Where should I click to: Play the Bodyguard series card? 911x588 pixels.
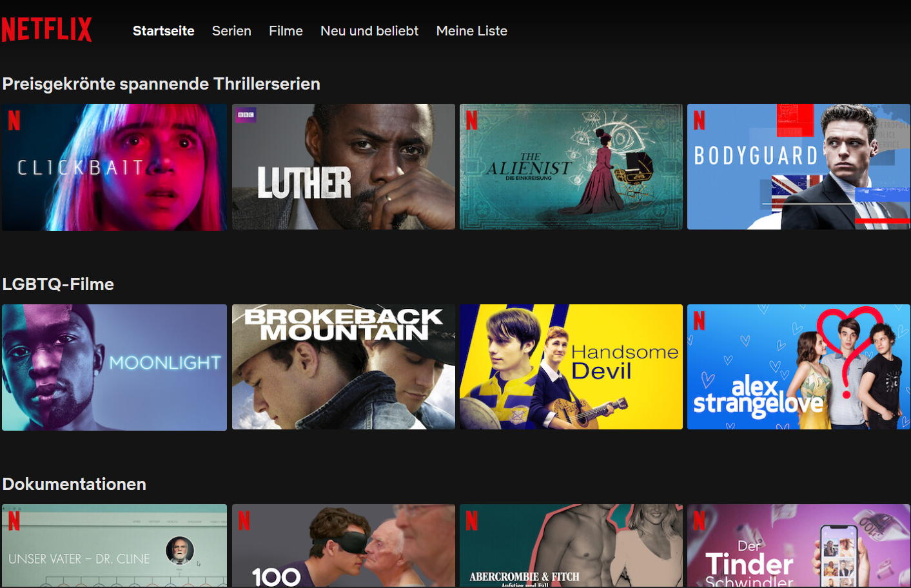[x=799, y=167]
